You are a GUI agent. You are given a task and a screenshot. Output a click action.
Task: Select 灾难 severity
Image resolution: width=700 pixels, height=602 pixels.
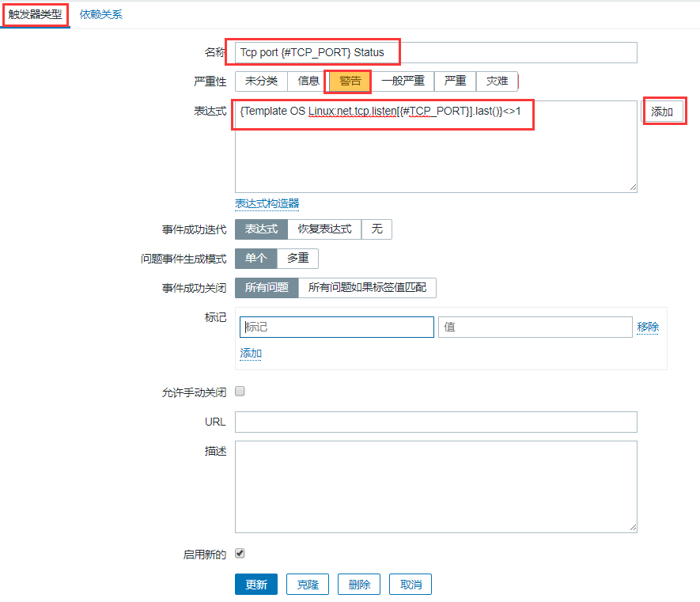[x=497, y=81]
